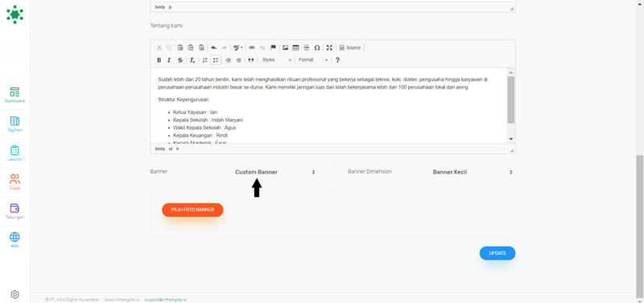Insert a special character via omega icon
The width and height of the screenshot is (644, 303).
(317, 47)
